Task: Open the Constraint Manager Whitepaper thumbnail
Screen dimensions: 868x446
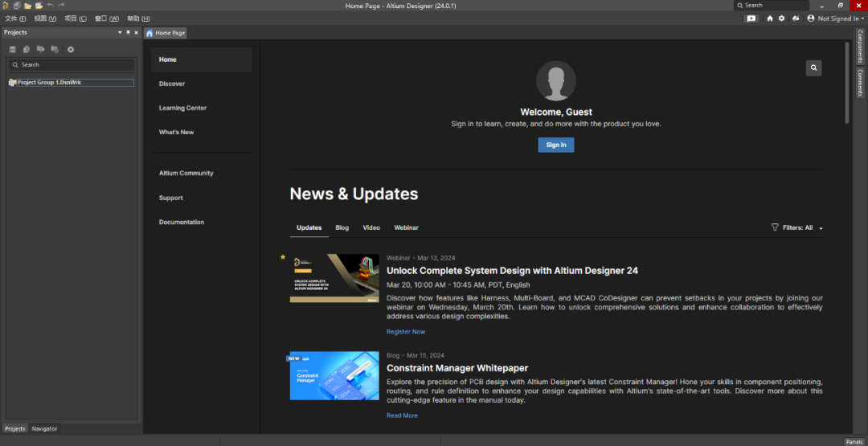Action: (334, 375)
